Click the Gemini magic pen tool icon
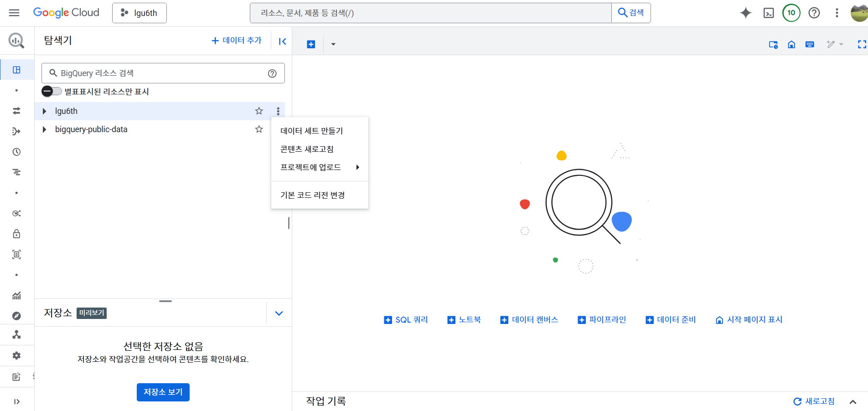The width and height of the screenshot is (868, 411). pos(831,44)
